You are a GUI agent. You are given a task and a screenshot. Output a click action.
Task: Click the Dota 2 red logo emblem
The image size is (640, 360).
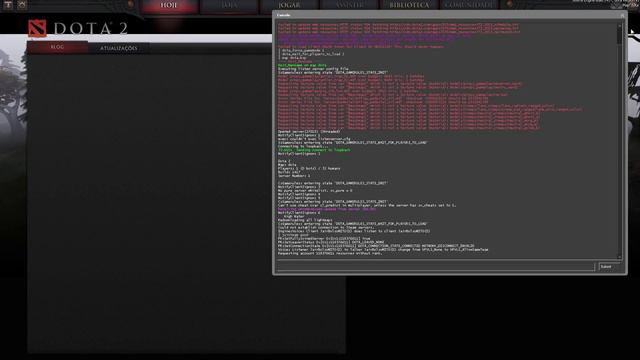click(37, 28)
